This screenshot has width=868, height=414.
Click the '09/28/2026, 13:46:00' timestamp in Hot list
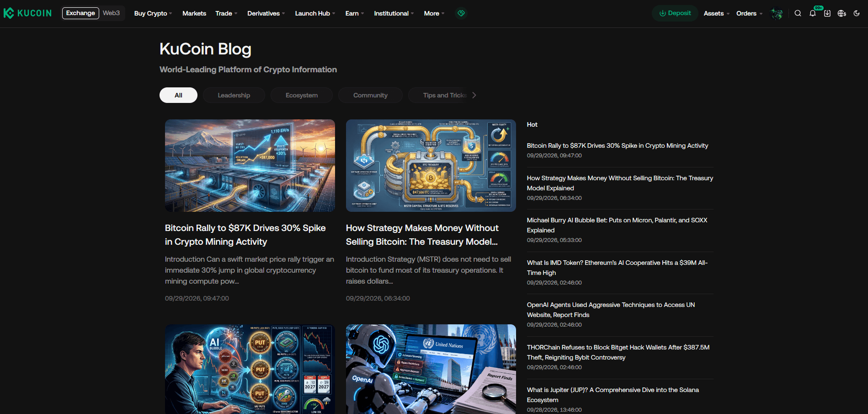[554, 410]
